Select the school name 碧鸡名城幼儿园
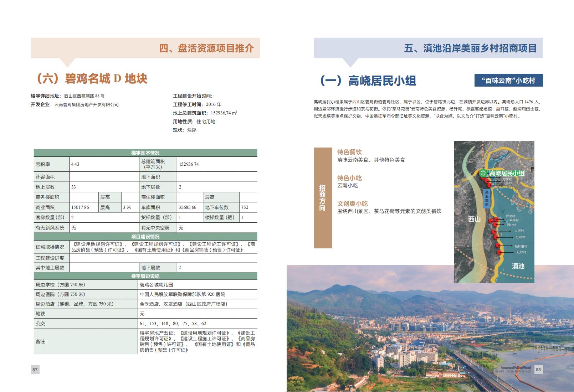 pyautogui.click(x=157, y=285)
